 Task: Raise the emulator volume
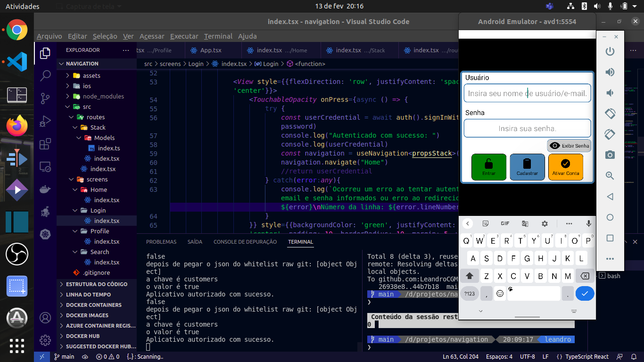[x=610, y=72]
